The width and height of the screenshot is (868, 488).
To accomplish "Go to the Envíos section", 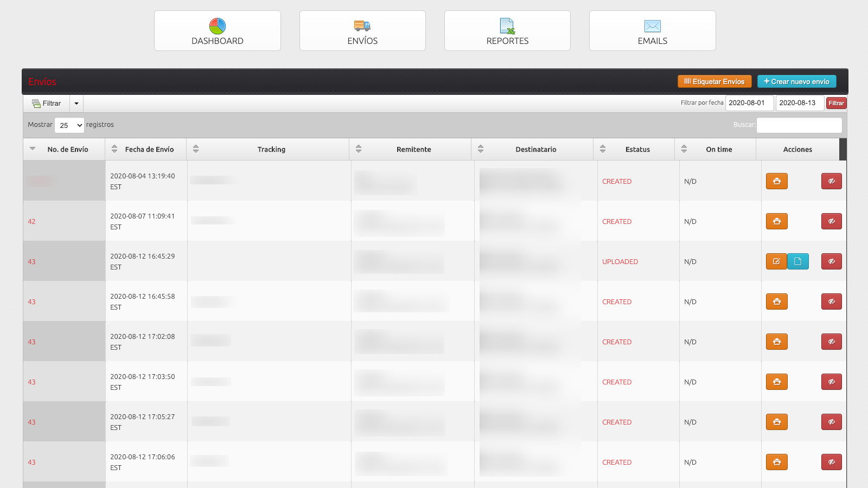I will click(362, 31).
